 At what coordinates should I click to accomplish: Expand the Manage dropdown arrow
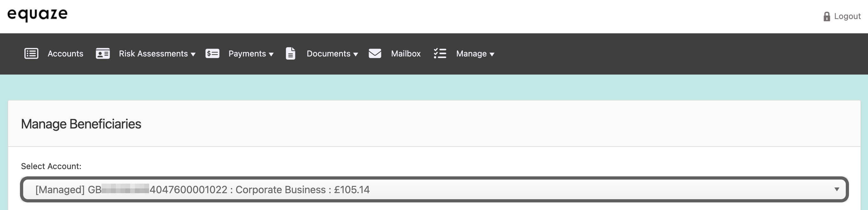[492, 54]
